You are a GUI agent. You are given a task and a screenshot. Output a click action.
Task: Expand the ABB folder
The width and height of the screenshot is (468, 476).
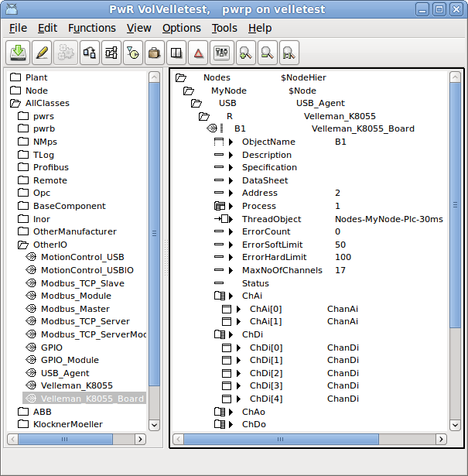click(x=23, y=412)
